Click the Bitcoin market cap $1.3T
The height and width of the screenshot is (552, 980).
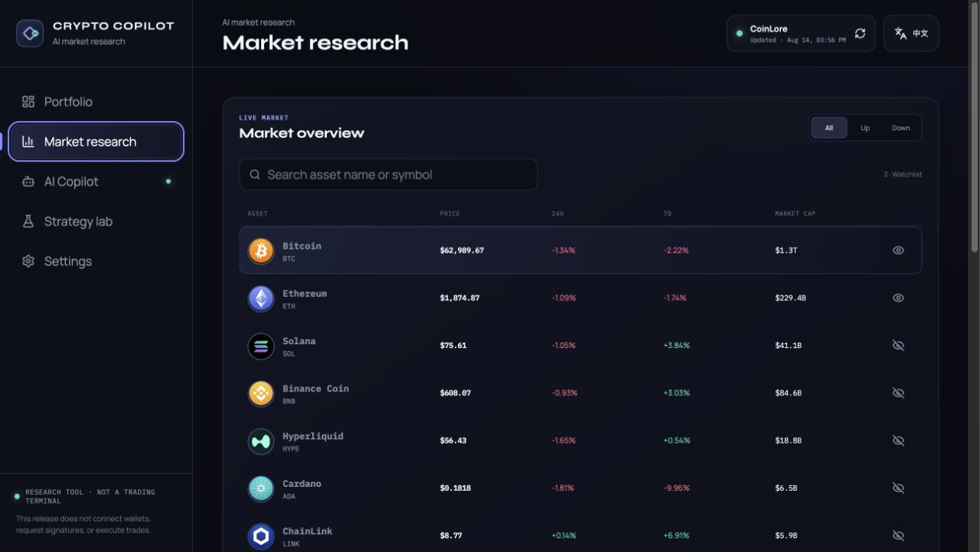tap(786, 250)
